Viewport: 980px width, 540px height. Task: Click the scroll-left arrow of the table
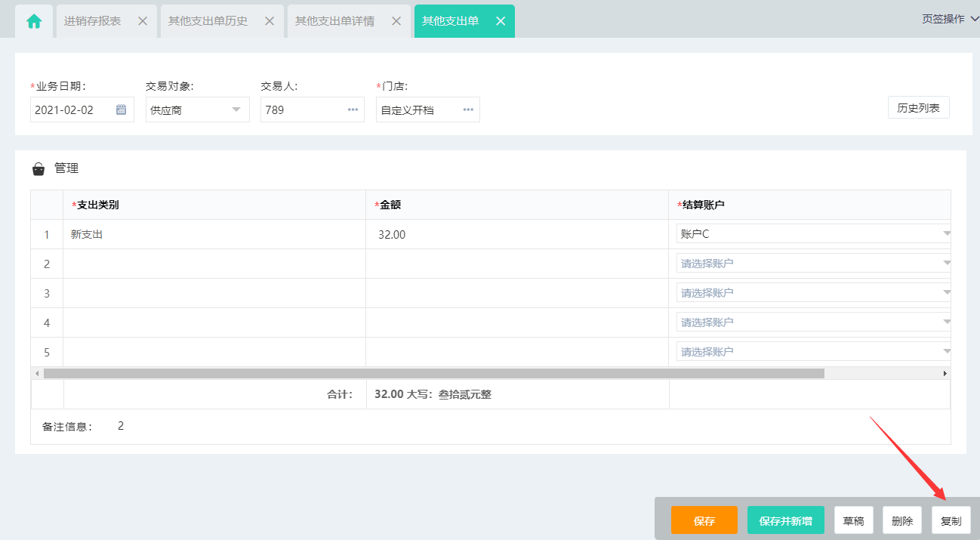click(x=36, y=373)
